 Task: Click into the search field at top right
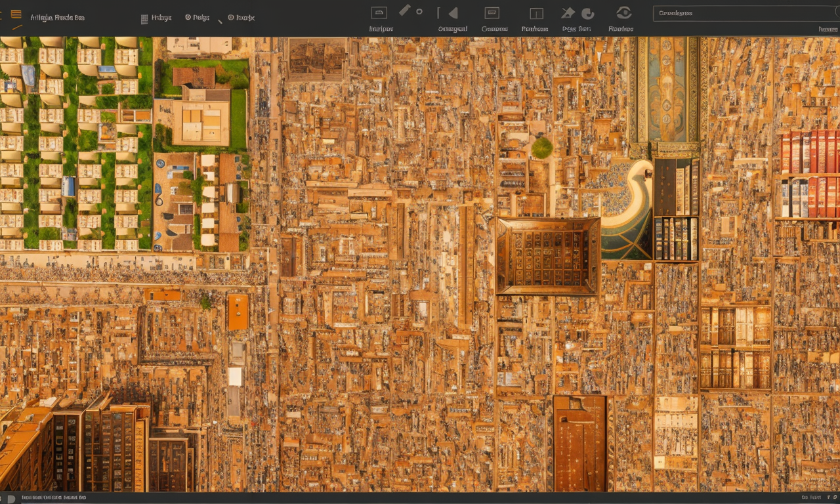(742, 13)
